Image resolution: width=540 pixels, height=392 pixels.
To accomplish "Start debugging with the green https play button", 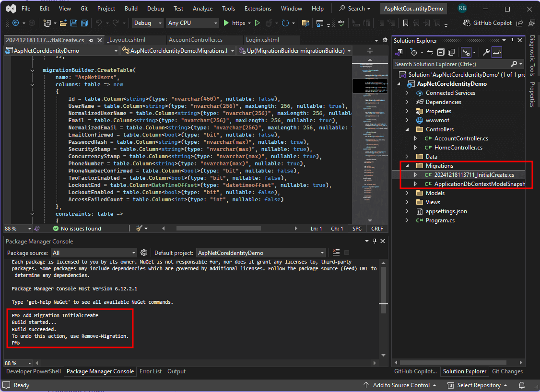I will [225, 23].
